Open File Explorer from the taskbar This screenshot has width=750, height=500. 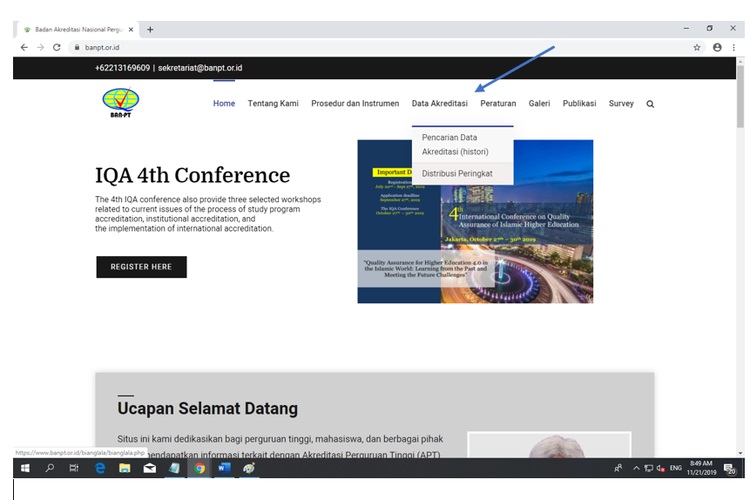pos(125,468)
